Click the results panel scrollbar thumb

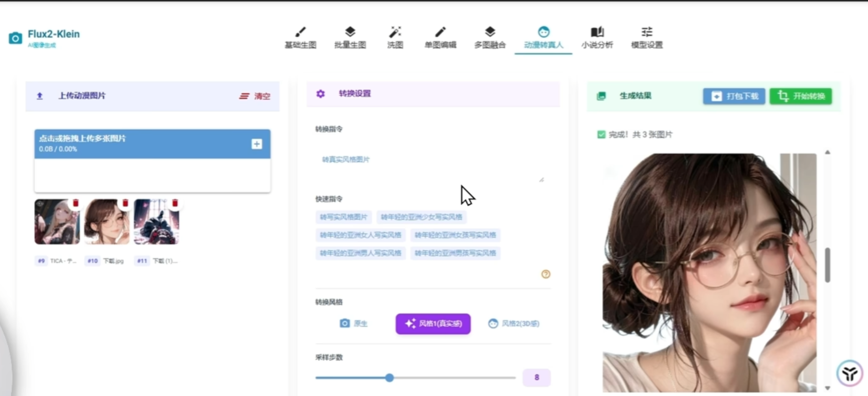(828, 265)
